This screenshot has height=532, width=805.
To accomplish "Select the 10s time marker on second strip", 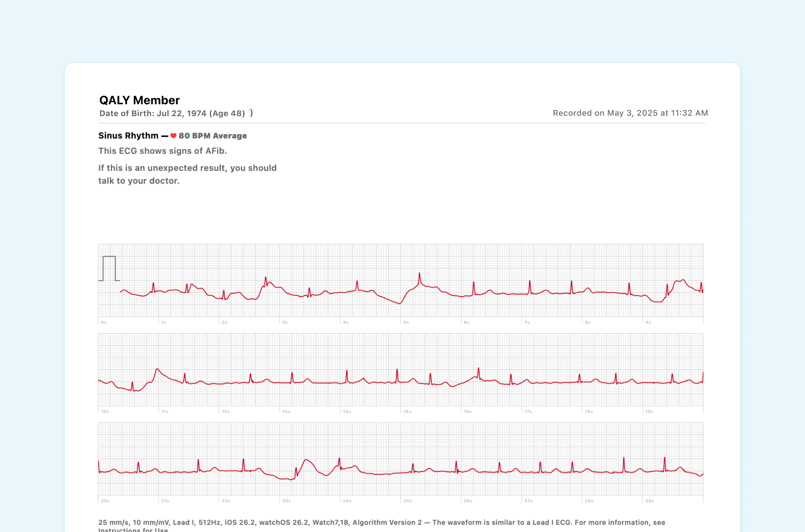I will [105, 411].
